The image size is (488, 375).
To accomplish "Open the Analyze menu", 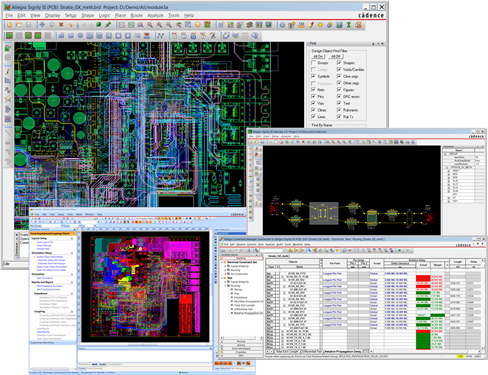I will pos(155,15).
